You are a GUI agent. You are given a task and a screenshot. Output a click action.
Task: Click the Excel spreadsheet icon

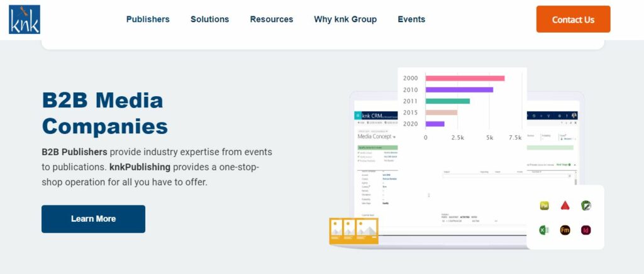[x=544, y=230]
